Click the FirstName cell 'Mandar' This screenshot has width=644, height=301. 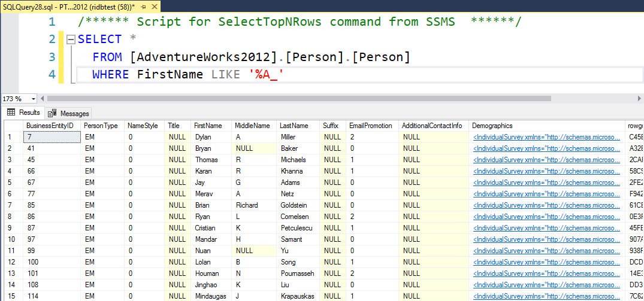pyautogui.click(x=211, y=239)
